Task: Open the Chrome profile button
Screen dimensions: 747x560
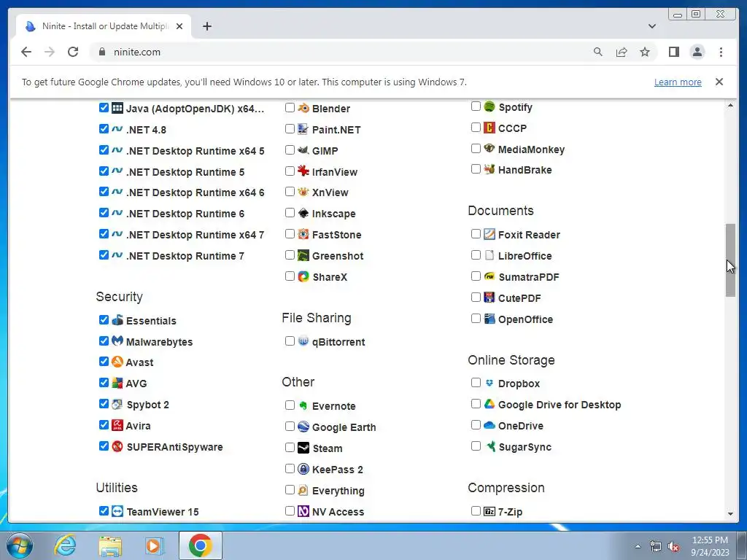Action: coord(697,52)
